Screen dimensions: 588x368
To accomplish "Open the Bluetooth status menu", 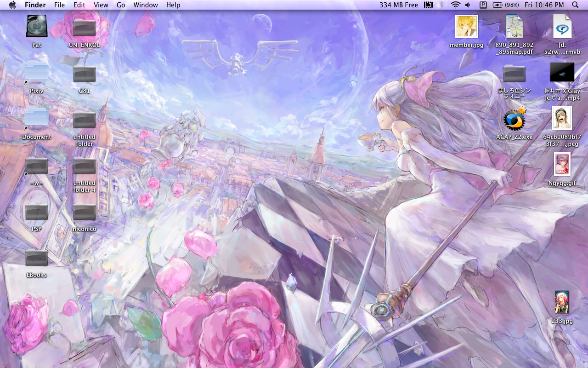I will pyautogui.click(x=442, y=5).
